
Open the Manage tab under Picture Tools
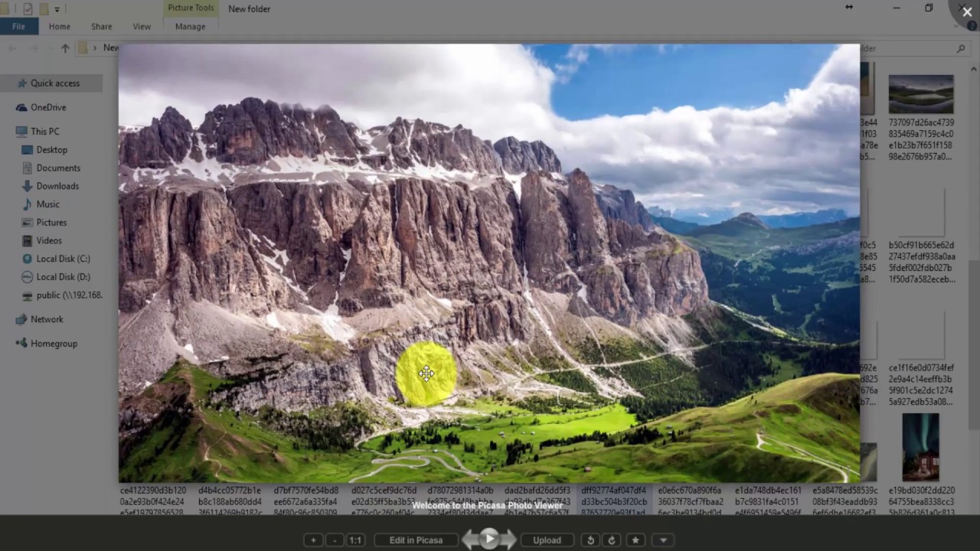[190, 26]
